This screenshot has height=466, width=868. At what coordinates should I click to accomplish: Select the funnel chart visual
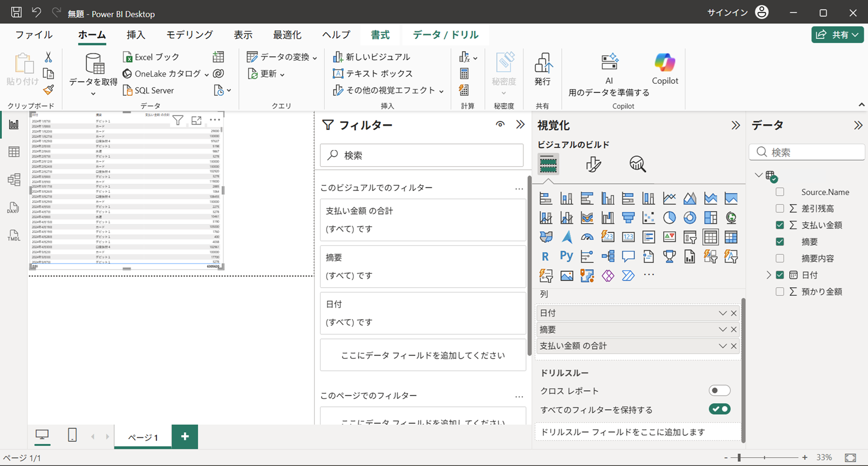point(628,218)
